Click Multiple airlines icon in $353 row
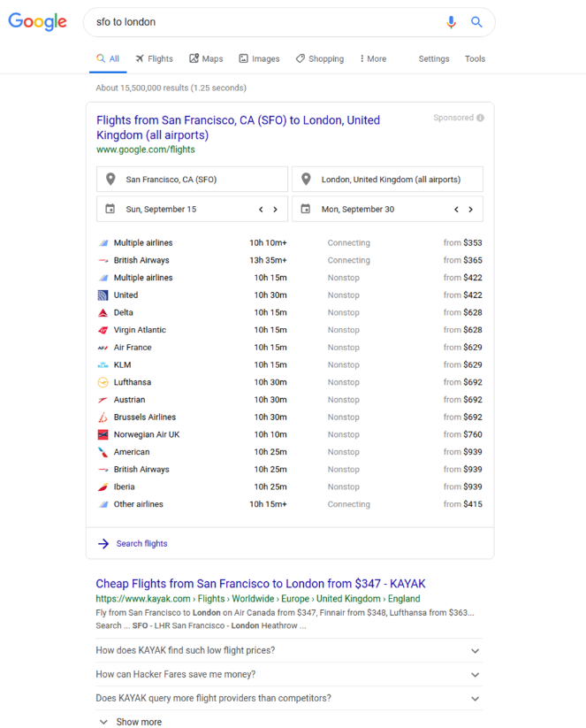The image size is (586, 728). point(103,243)
